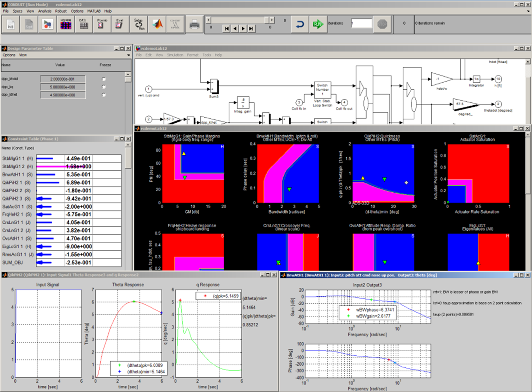Start optimization with the green RUN icon
Screen dimensions: 532x392
tap(318, 24)
